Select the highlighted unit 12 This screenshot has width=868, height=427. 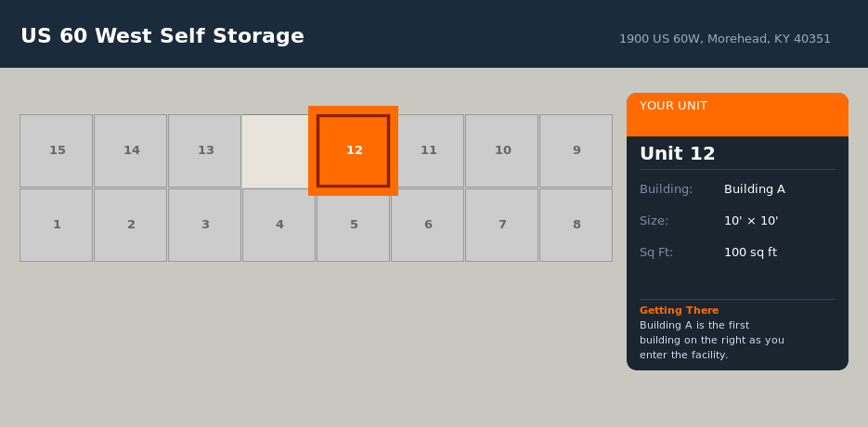(354, 150)
